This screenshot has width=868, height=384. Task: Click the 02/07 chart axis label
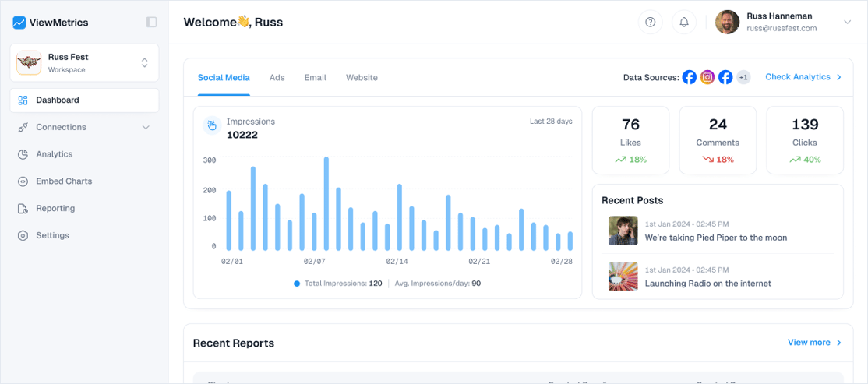[x=315, y=261]
